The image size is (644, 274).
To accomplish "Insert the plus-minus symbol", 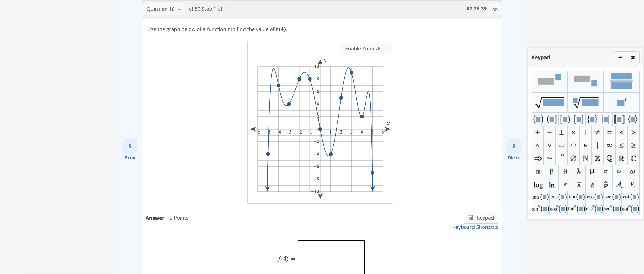I will 561,132.
